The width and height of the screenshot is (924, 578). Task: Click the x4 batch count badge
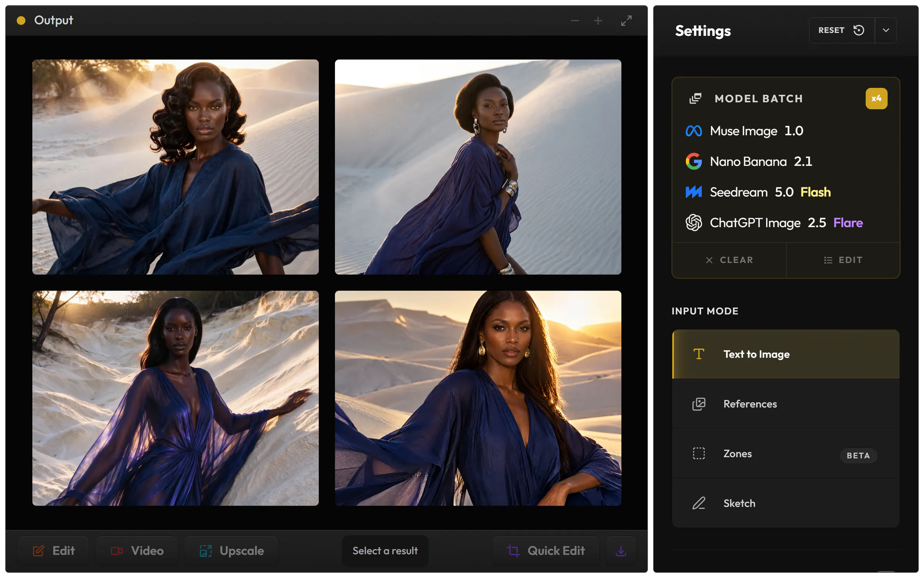click(876, 99)
